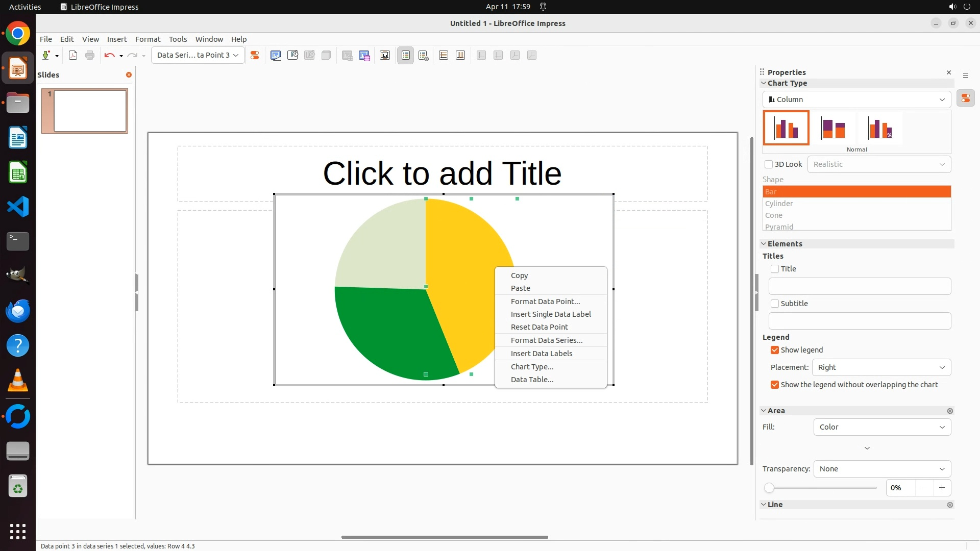Click the Format menu
Screen dimensions: 980x551
point(148,39)
